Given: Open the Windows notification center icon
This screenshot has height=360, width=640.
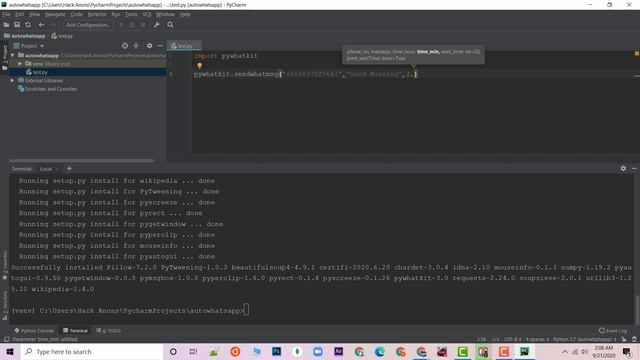Looking at the screenshot, I should point(627,351).
